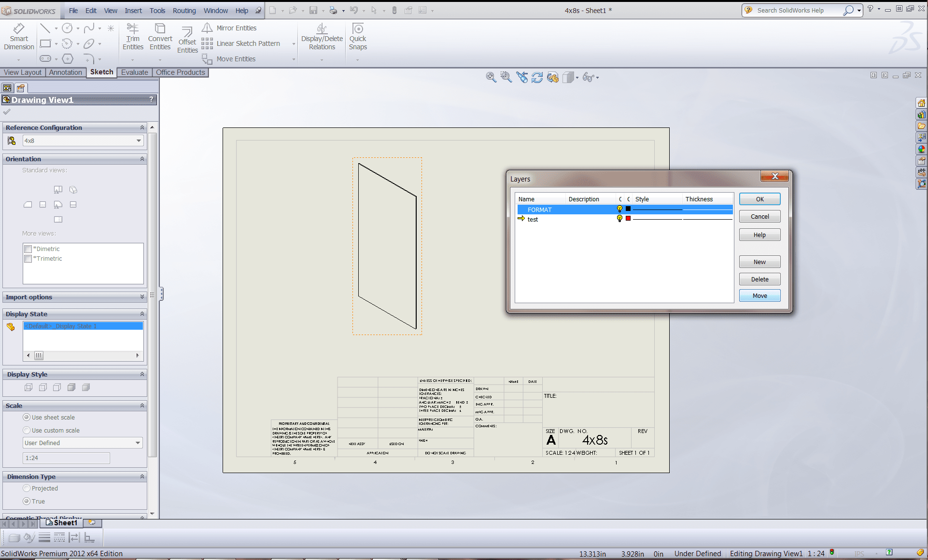The height and width of the screenshot is (560, 928).
Task: Click Hide/Show Items glasses icon
Action: coord(588,77)
